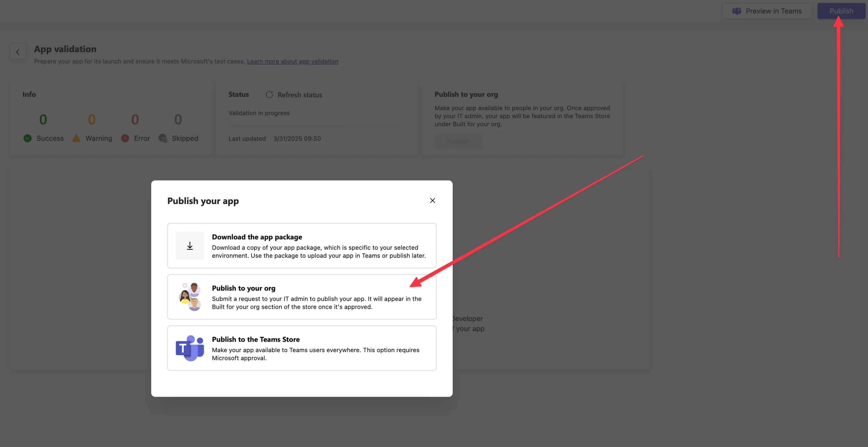Click the Publish to your org card heading
This screenshot has width=868, height=447.
click(466, 94)
